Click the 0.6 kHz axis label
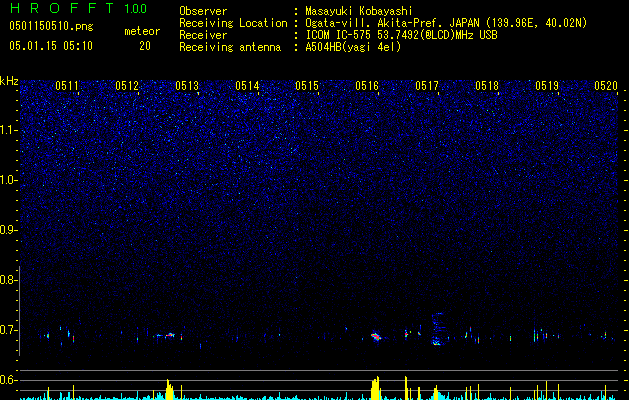Viewport: 629px width, 400px height. coord(8,380)
